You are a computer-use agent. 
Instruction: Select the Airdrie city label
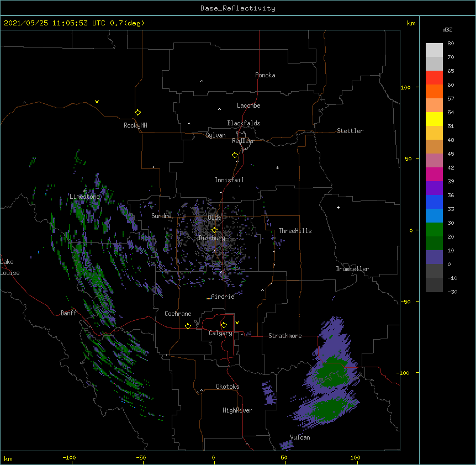[x=223, y=297]
